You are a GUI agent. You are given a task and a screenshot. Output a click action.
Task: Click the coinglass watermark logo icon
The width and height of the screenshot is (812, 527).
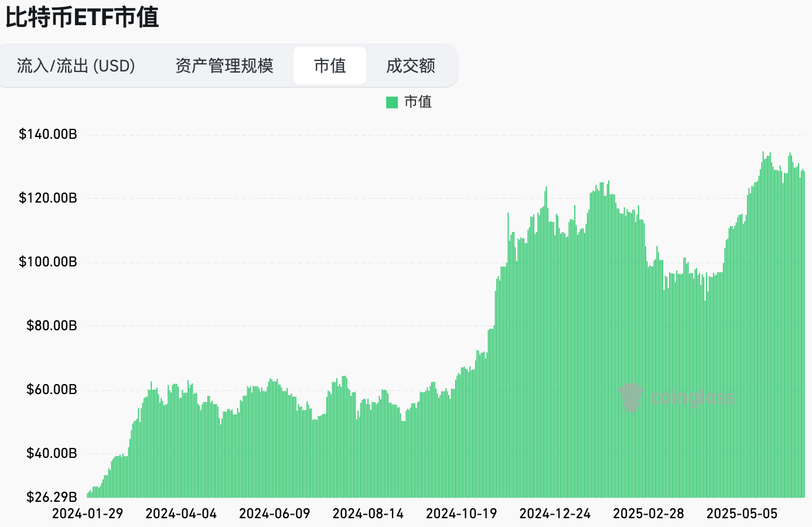631,396
